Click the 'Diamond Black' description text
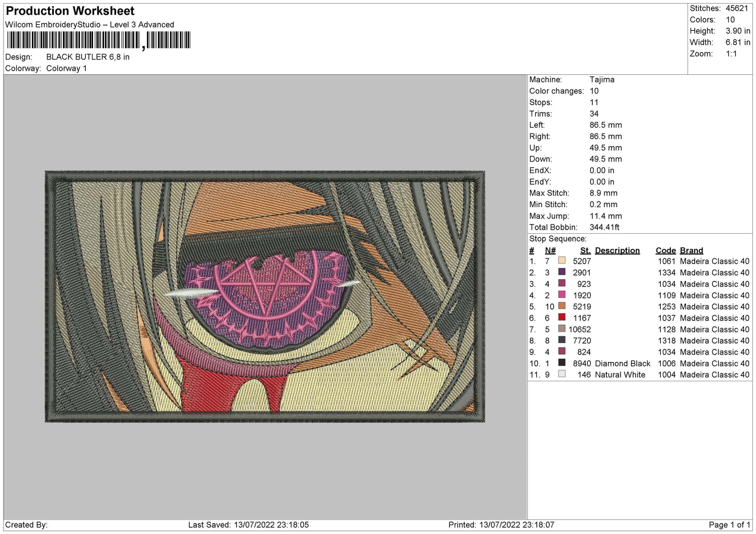The image size is (756, 534). 623,363
